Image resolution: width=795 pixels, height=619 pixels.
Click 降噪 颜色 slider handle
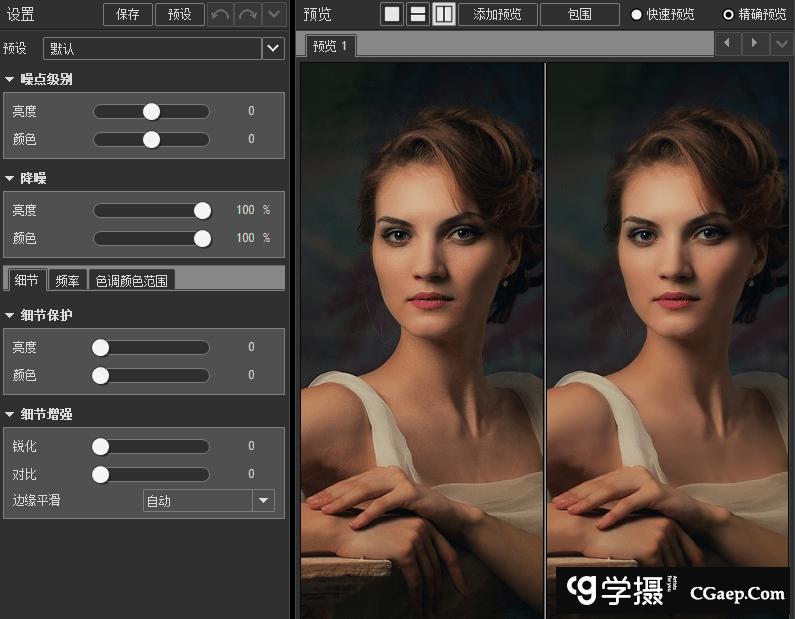point(202,238)
